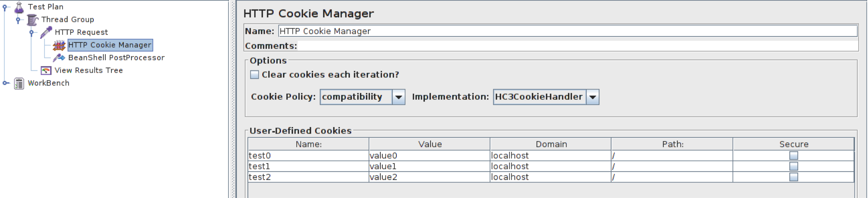Click the path cell in test2 row
The width and height of the screenshot is (868, 198).
(672, 177)
